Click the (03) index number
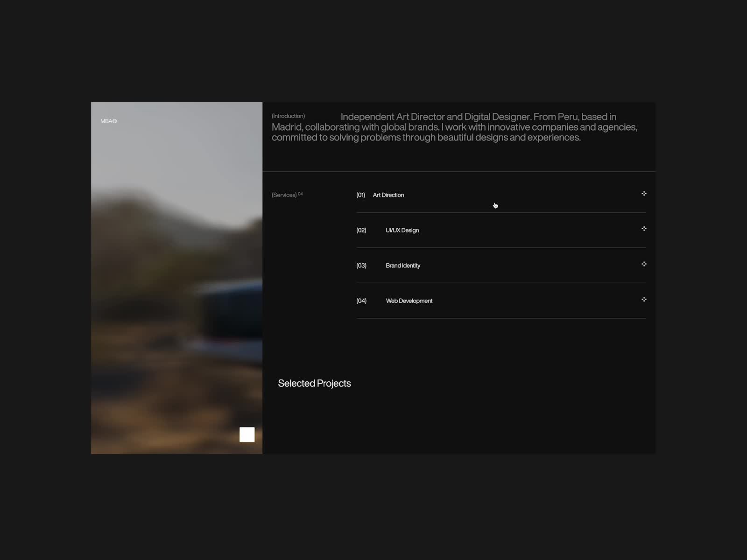 point(361,266)
